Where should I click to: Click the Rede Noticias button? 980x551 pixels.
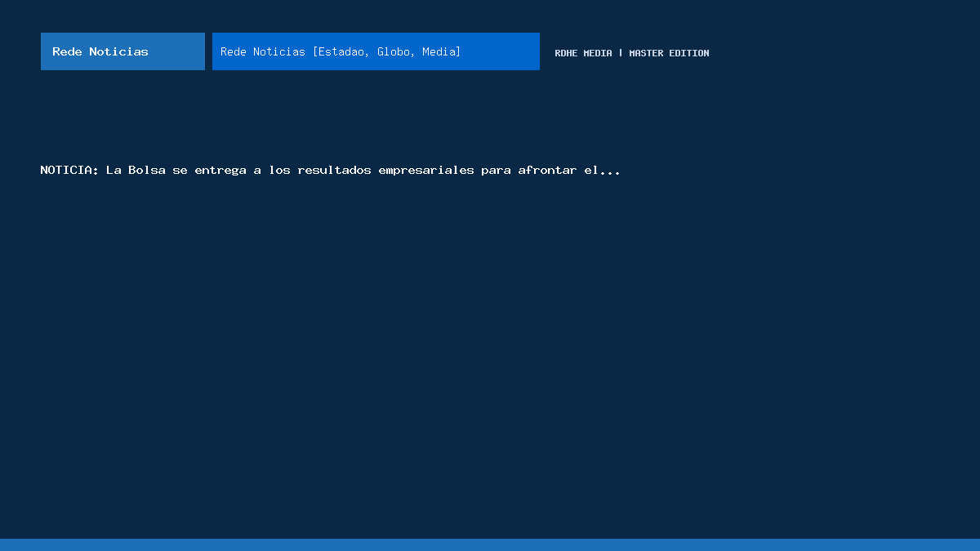point(122,51)
